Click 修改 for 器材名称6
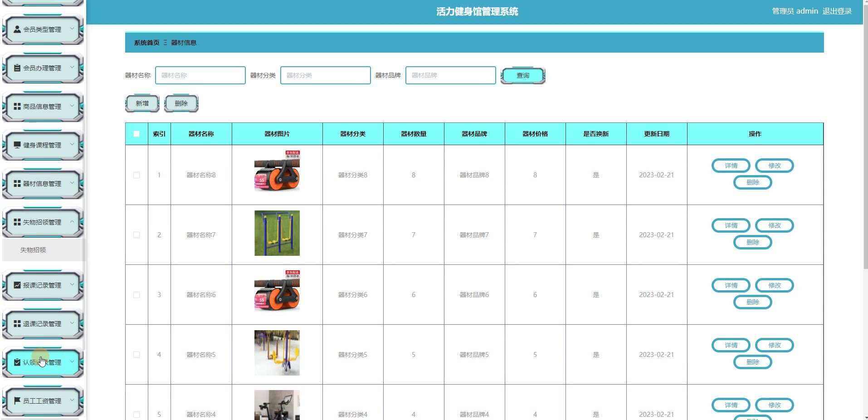The width and height of the screenshot is (868, 420). click(x=775, y=285)
